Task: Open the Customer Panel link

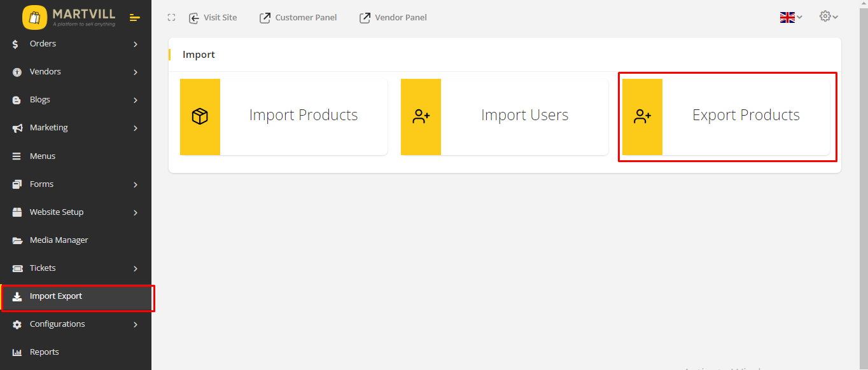Action: tap(298, 18)
